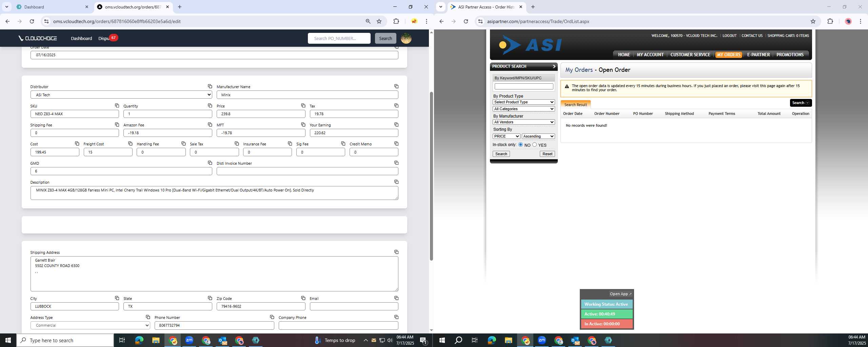Expand the Select Product Type dropdown
This screenshot has height=347, width=868.
(x=524, y=102)
